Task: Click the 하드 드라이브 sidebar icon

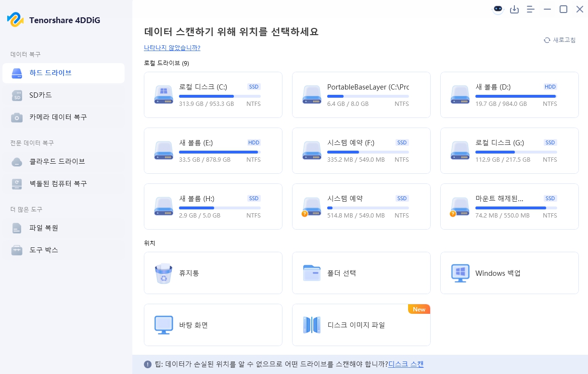Action: click(17, 73)
